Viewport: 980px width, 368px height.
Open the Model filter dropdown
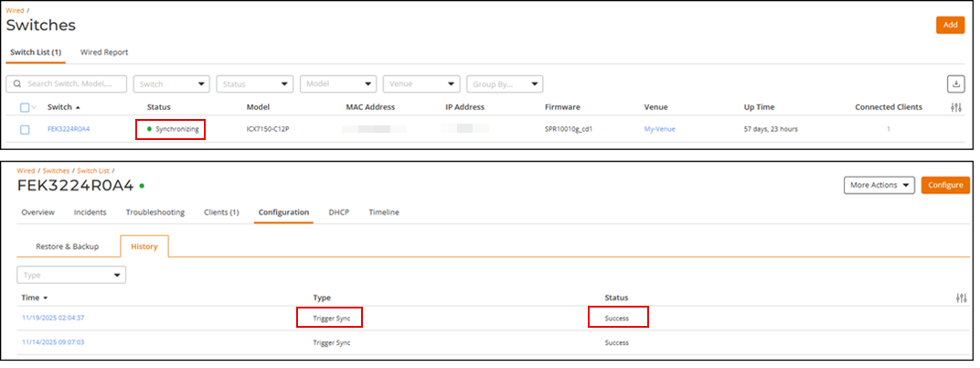coord(338,84)
